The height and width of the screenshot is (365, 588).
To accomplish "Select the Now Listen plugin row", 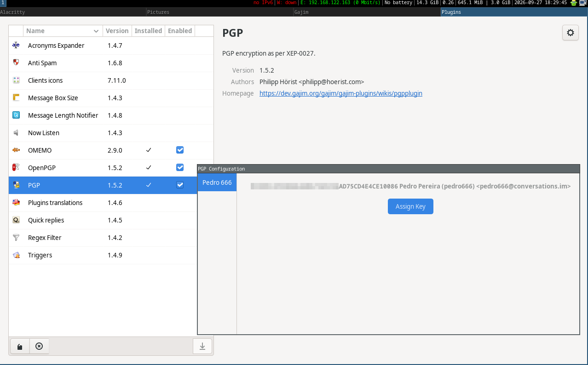I will tap(111, 133).
